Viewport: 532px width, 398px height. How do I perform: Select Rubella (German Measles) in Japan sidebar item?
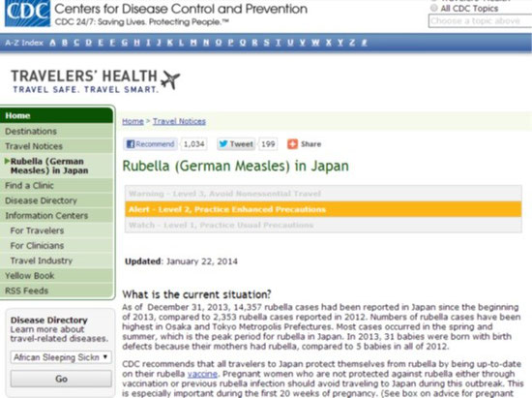point(56,166)
